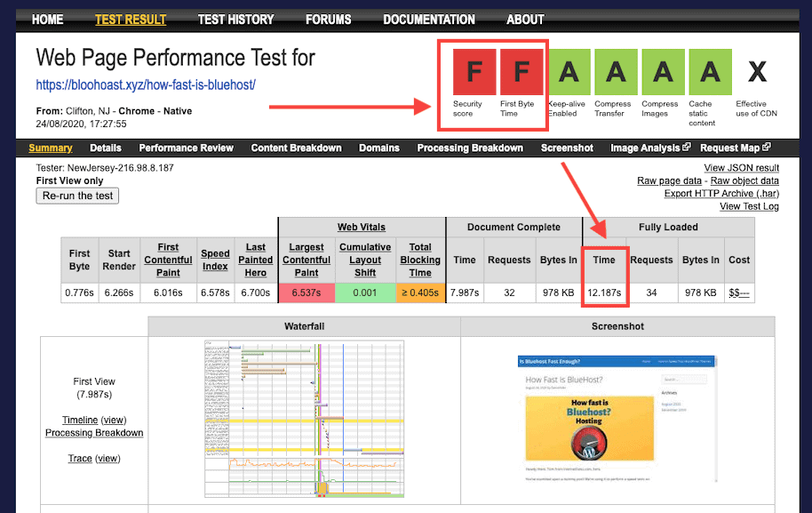This screenshot has width=812, height=513.
Task: Click the Compress Images A grade badge
Action: pos(664,72)
